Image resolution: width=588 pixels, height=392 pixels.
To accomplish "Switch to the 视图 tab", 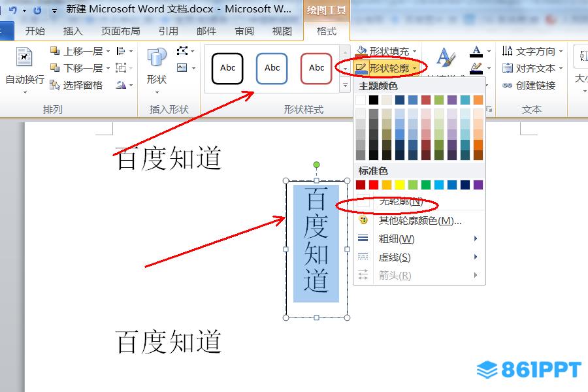I will [x=282, y=31].
